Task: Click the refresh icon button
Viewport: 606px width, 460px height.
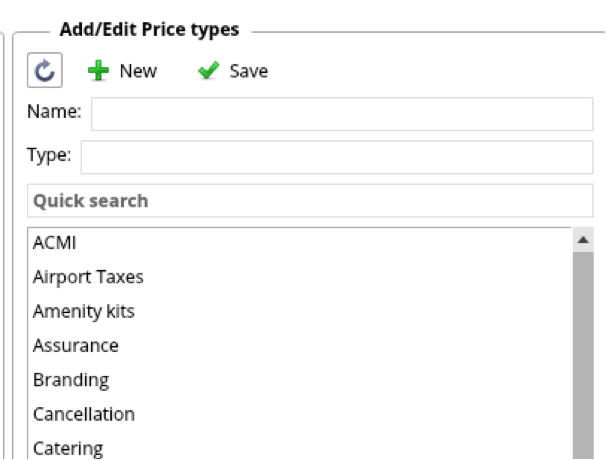Action: tap(45, 71)
